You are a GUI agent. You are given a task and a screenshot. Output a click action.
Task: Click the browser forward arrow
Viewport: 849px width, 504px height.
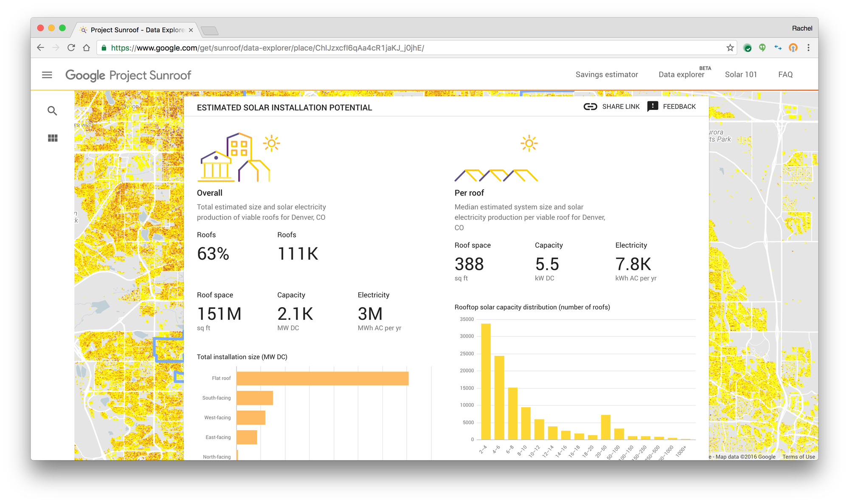point(56,48)
